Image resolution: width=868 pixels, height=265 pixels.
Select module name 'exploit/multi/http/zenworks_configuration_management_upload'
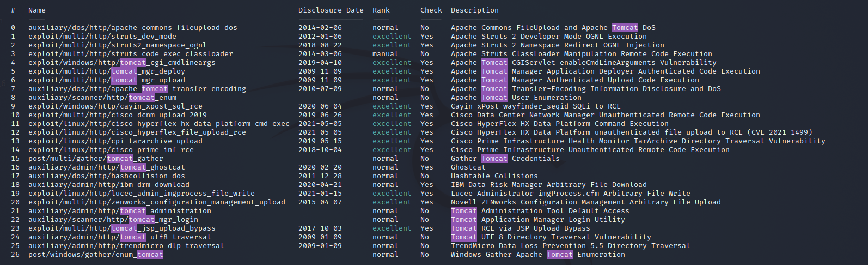click(157, 202)
